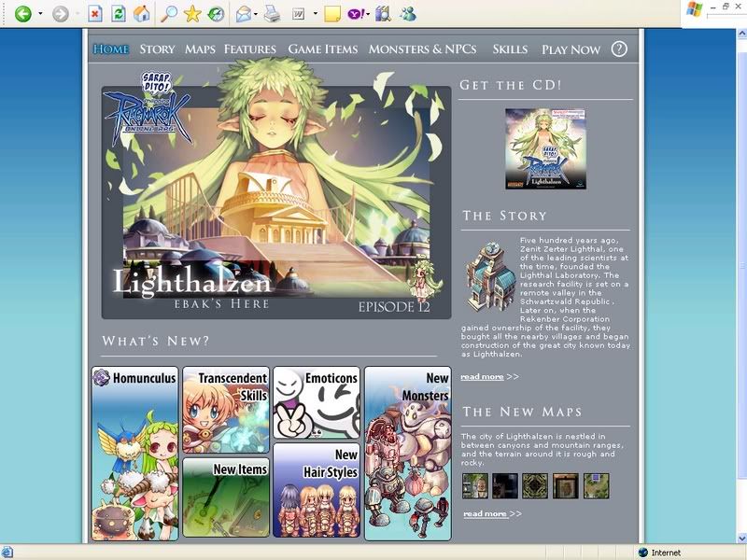Open the Maps navigation tab
Screen dimensions: 747x560
[200, 49]
